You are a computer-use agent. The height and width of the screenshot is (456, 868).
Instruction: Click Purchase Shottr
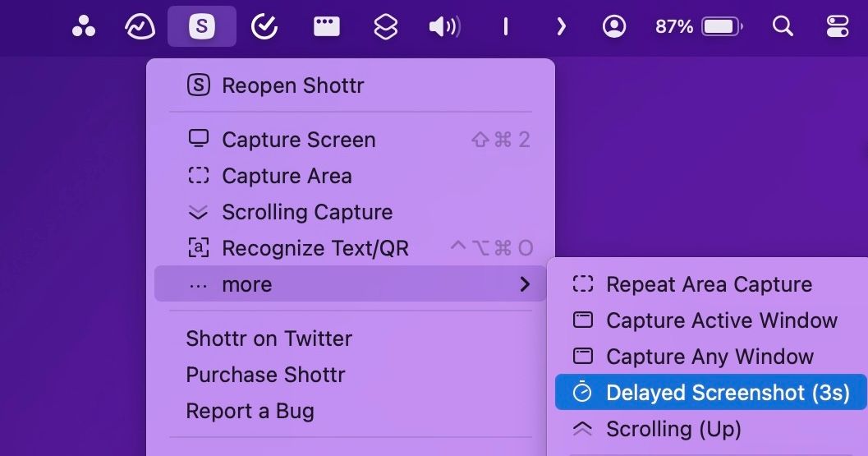coord(265,375)
